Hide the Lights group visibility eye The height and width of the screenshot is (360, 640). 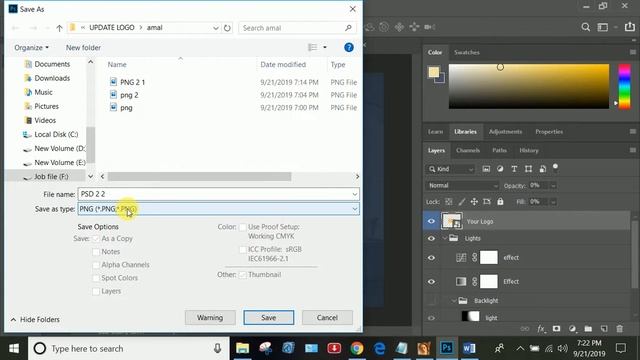coord(431,238)
